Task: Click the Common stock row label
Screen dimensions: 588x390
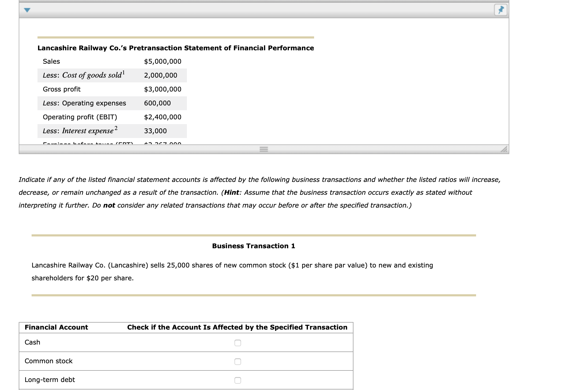Action: point(48,361)
